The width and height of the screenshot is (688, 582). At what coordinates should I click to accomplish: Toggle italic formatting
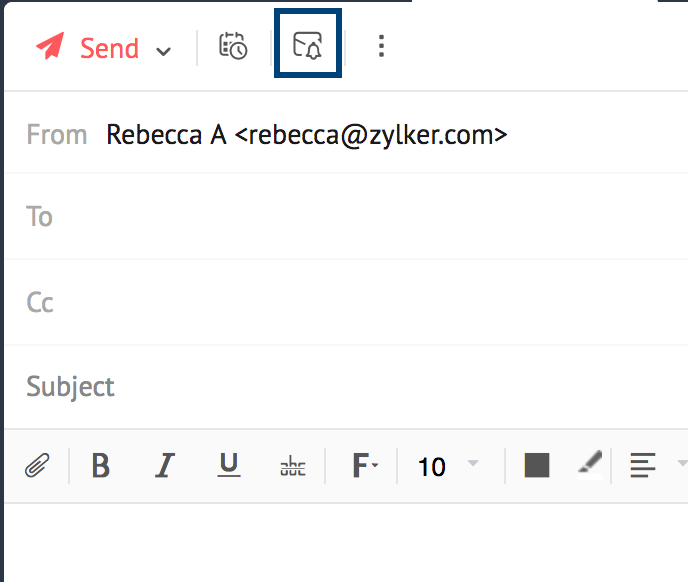(165, 466)
